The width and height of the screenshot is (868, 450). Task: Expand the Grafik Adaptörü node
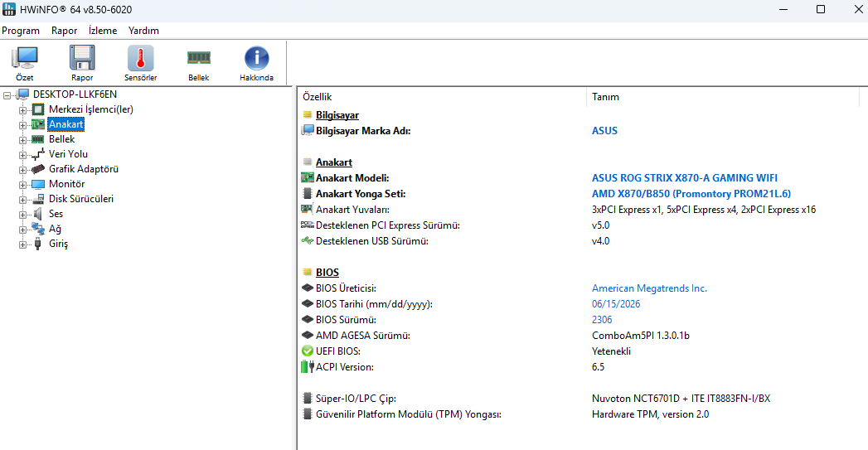point(22,170)
